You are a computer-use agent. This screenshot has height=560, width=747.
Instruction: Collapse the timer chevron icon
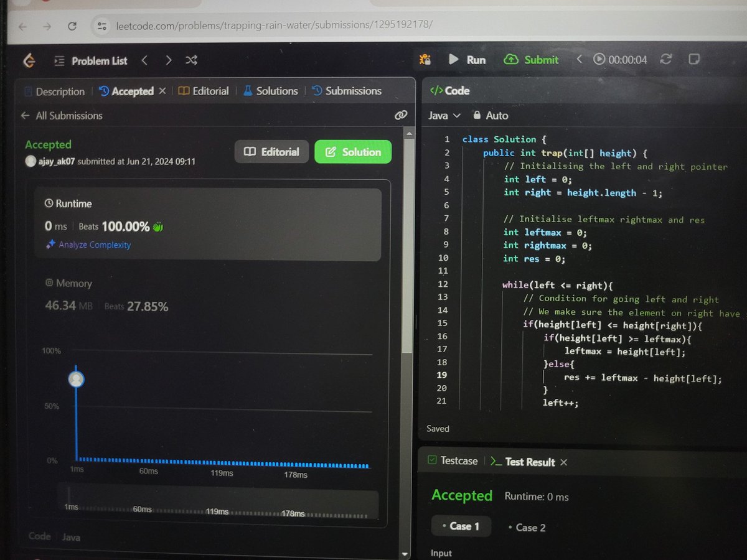(579, 59)
